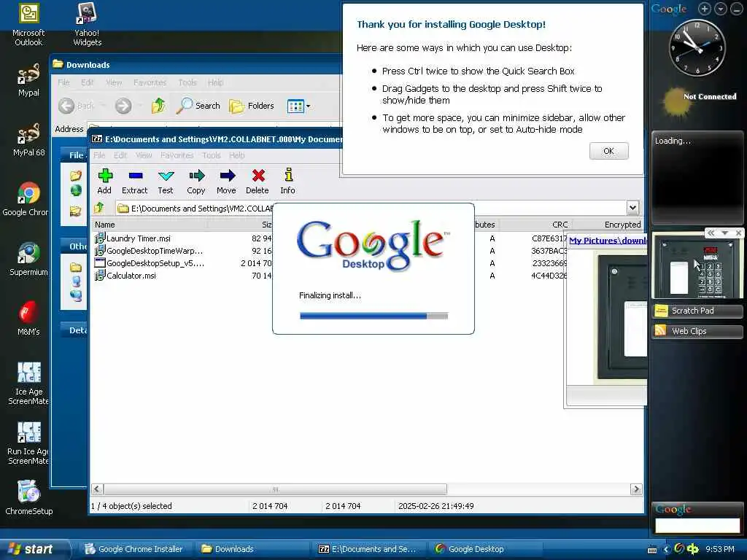The width and height of the screenshot is (747, 560).
Task: Click the Up folder icon in Downloads window
Action: [158, 106]
